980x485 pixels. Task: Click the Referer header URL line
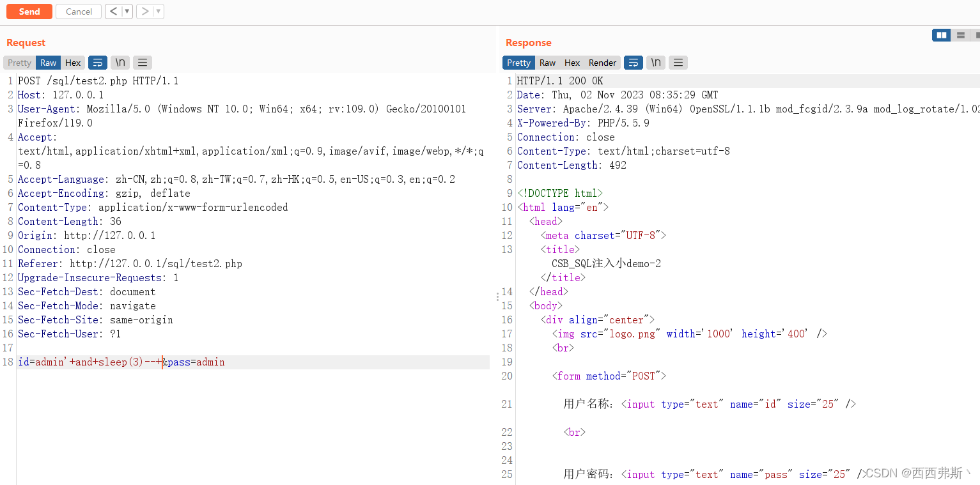coord(130,264)
